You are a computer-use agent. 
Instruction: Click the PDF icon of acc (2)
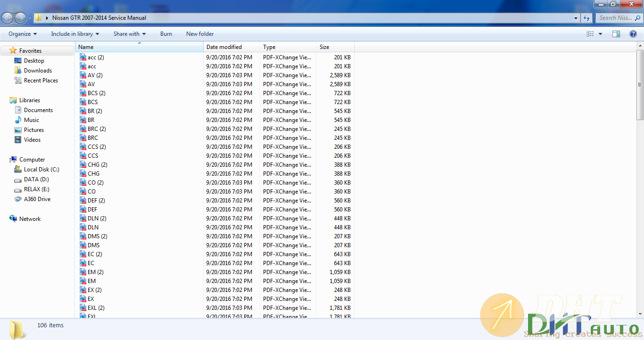pyautogui.click(x=83, y=57)
